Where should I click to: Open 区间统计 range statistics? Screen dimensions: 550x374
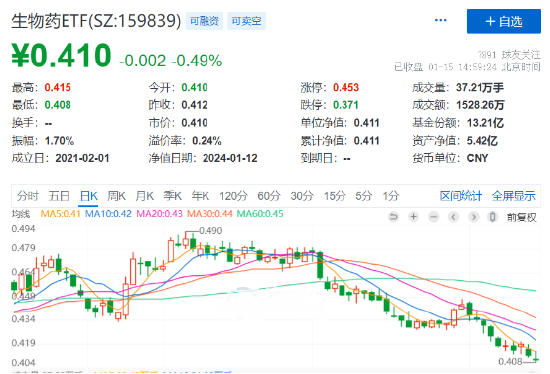click(461, 196)
